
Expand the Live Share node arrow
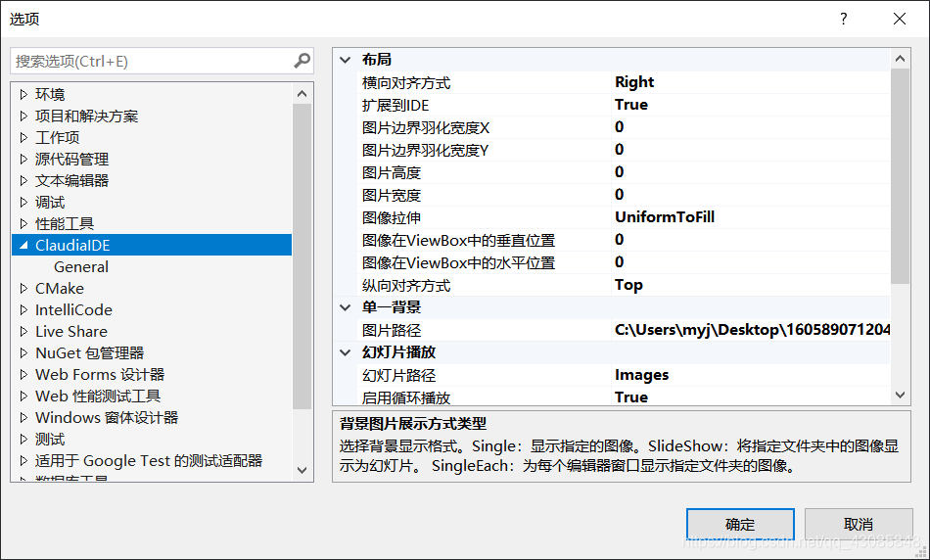coord(23,331)
